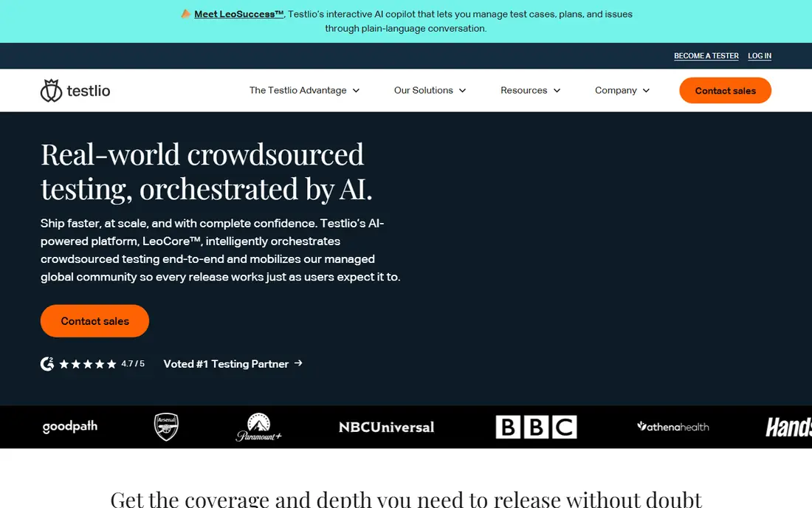Open The Testlio Advantage menu
This screenshot has width=812, height=508.
[x=304, y=91]
